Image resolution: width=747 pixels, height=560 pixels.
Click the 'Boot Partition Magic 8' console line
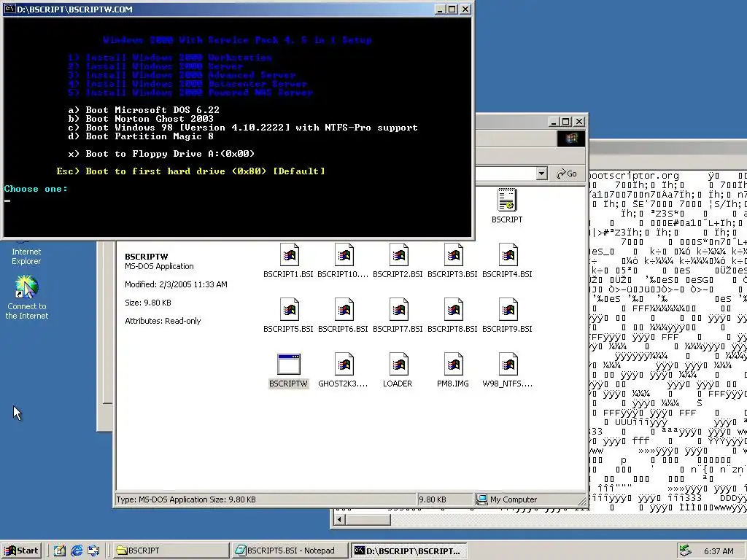coord(141,136)
